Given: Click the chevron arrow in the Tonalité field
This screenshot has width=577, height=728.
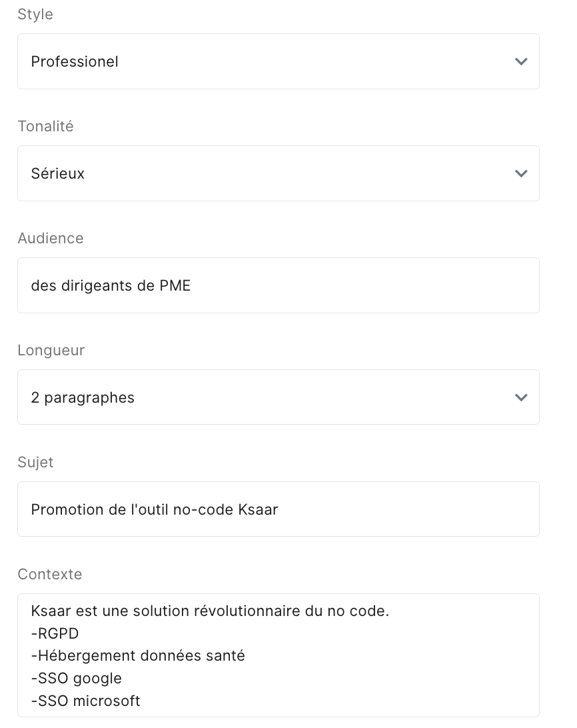Looking at the screenshot, I should [x=521, y=173].
